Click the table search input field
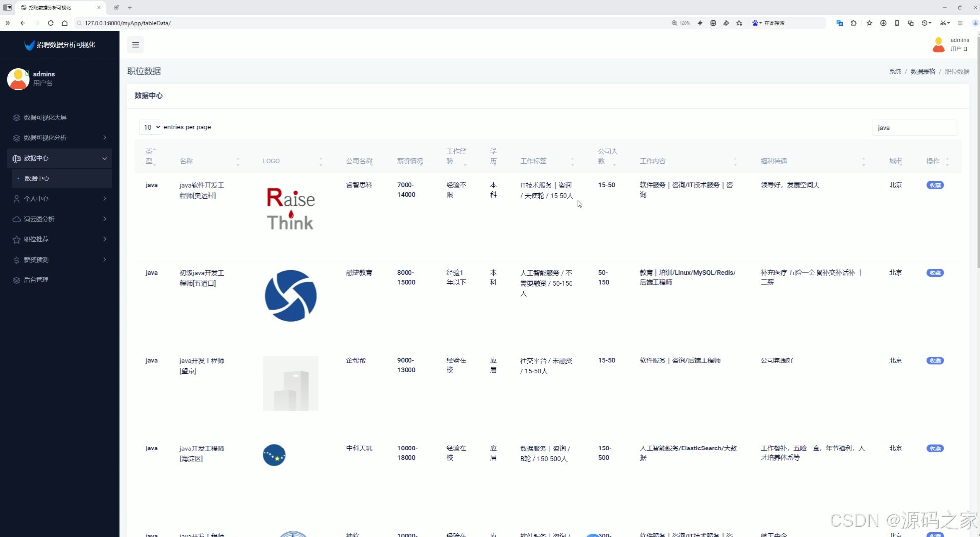 pyautogui.click(x=914, y=128)
